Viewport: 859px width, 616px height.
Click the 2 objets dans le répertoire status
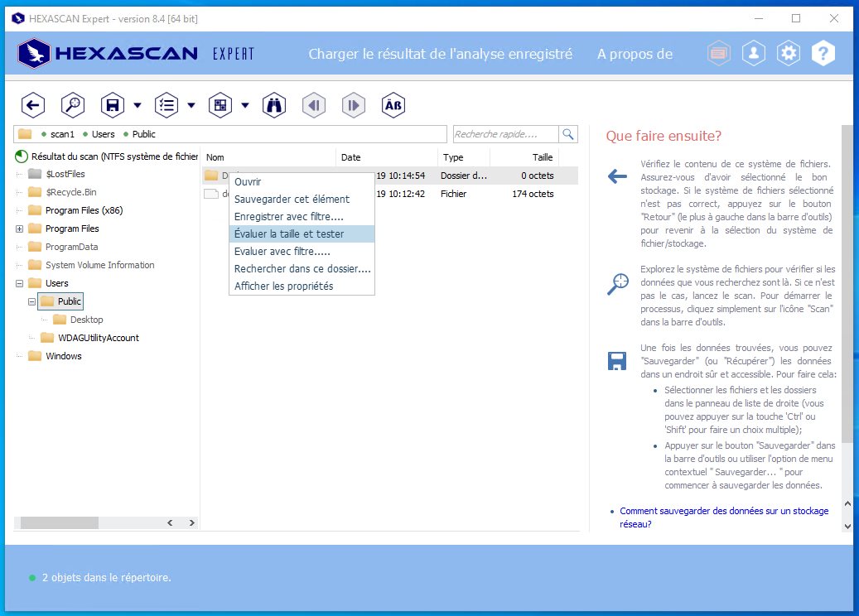pos(106,578)
